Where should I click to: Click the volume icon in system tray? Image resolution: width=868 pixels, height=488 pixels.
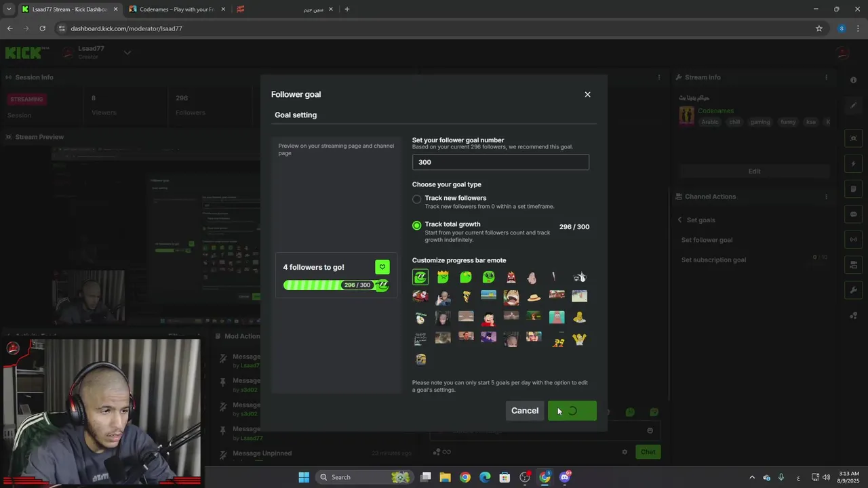click(826, 477)
